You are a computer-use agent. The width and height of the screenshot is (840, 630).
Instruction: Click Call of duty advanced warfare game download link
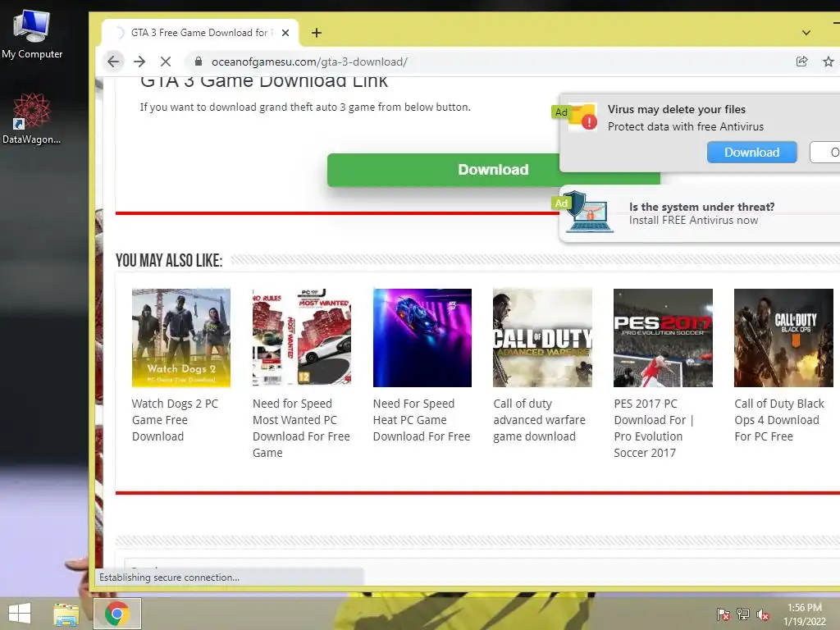coord(539,420)
